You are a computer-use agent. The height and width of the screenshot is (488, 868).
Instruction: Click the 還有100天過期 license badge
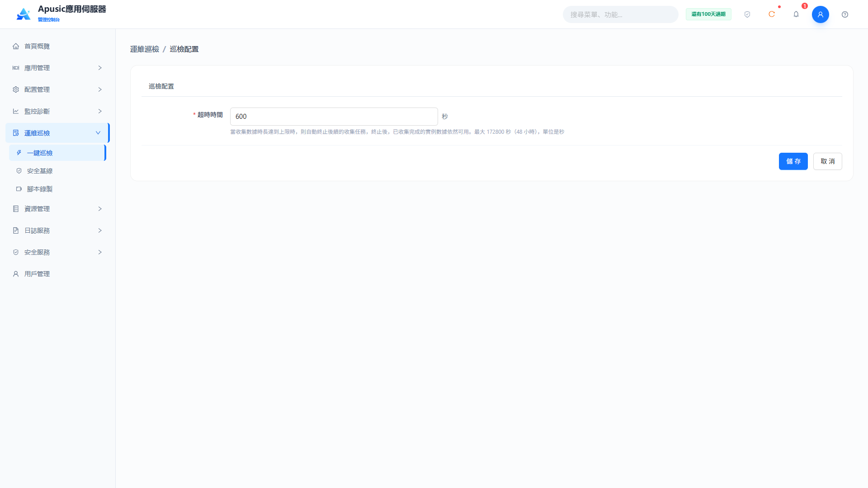[708, 14]
